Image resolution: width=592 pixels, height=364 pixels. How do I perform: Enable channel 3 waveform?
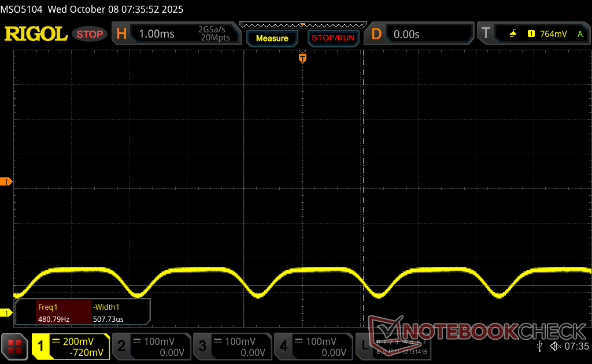click(x=232, y=347)
